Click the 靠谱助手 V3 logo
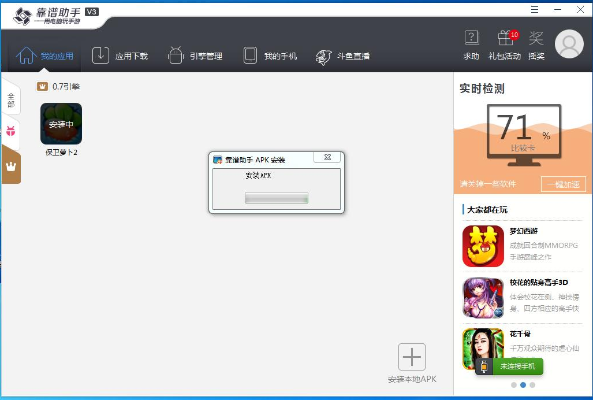 [56, 16]
